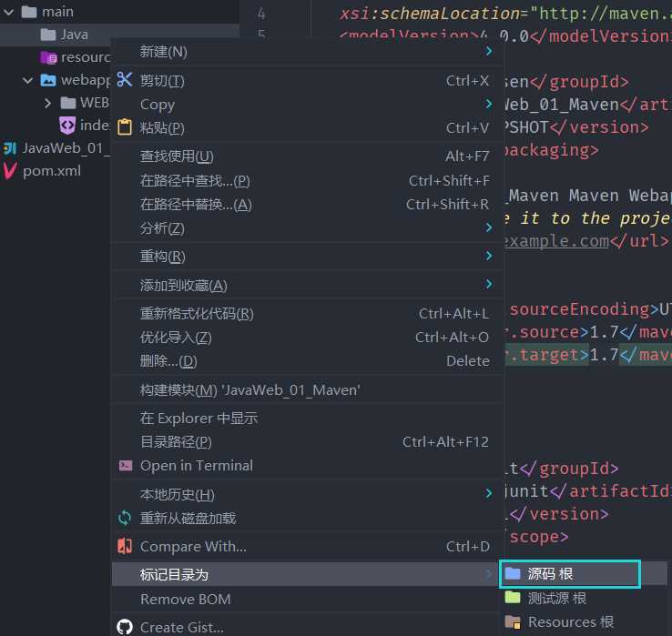Click the scissors icon next to 剪切
This screenshot has height=636, width=672.
click(x=125, y=80)
